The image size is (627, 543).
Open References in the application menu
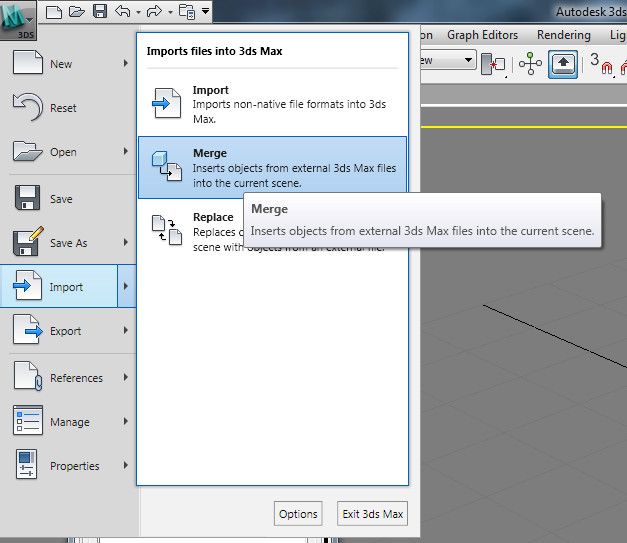coord(68,377)
